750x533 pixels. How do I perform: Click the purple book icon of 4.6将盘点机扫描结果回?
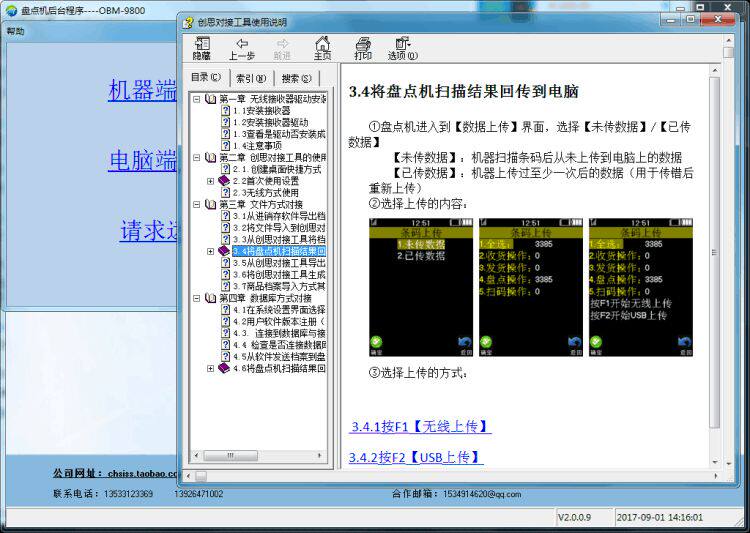(224, 368)
